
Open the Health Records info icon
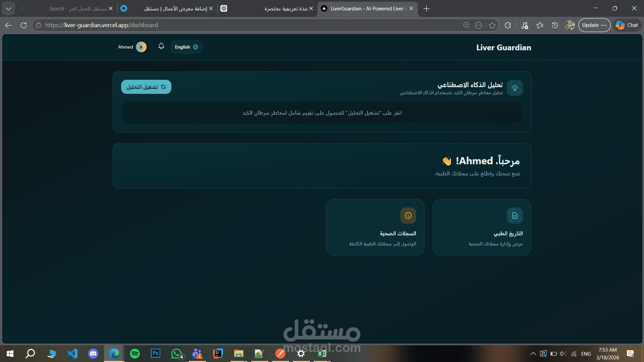click(x=408, y=216)
